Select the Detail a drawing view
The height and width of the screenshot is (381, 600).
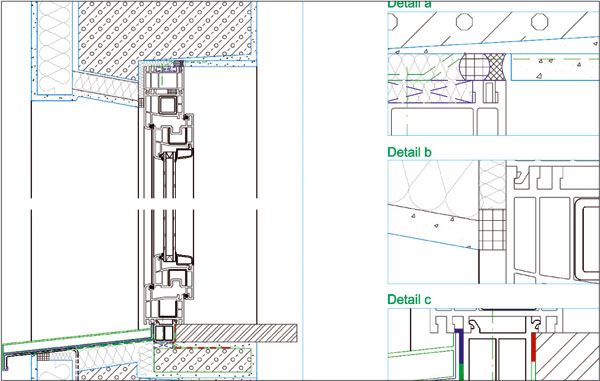tap(493, 73)
